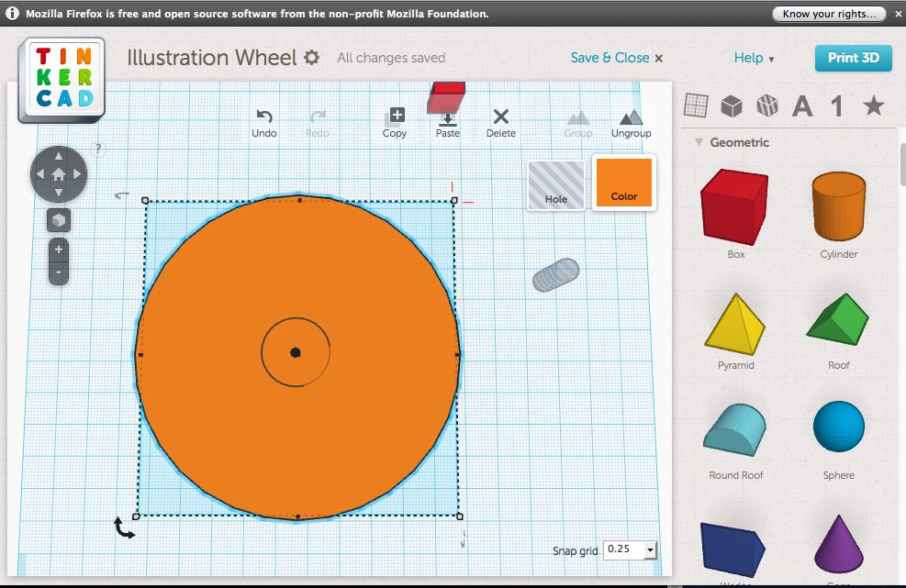Click the question mark help hint

pos(98,149)
